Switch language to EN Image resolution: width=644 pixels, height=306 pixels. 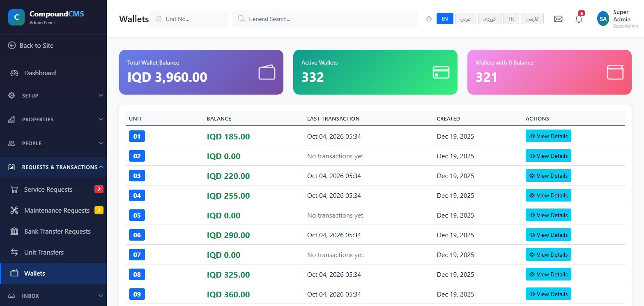click(x=445, y=19)
